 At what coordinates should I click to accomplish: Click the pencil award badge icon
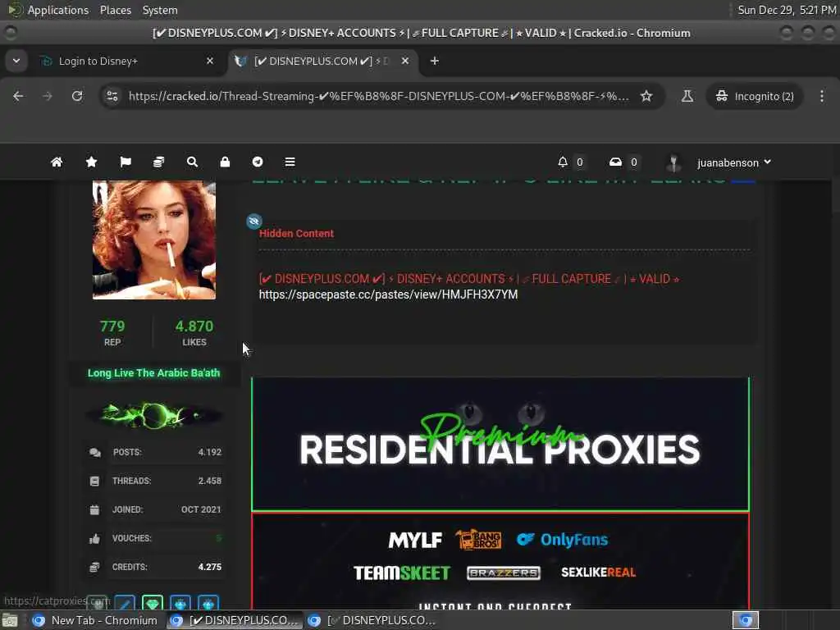125,603
